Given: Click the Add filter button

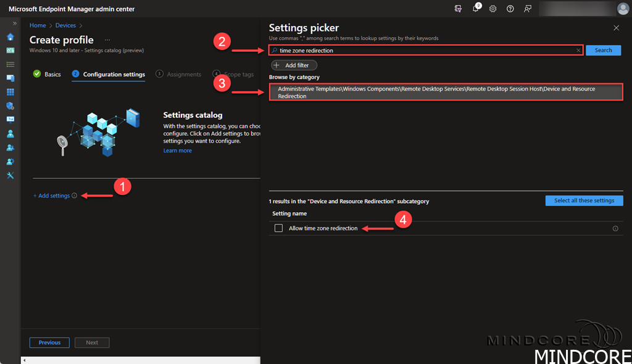Looking at the screenshot, I should pos(294,65).
